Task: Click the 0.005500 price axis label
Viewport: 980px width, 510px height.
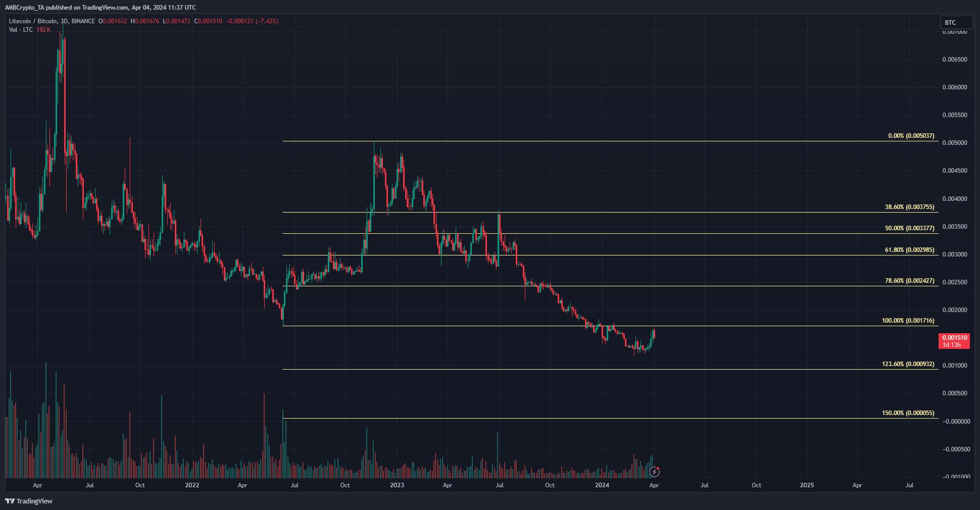Action: 955,115
